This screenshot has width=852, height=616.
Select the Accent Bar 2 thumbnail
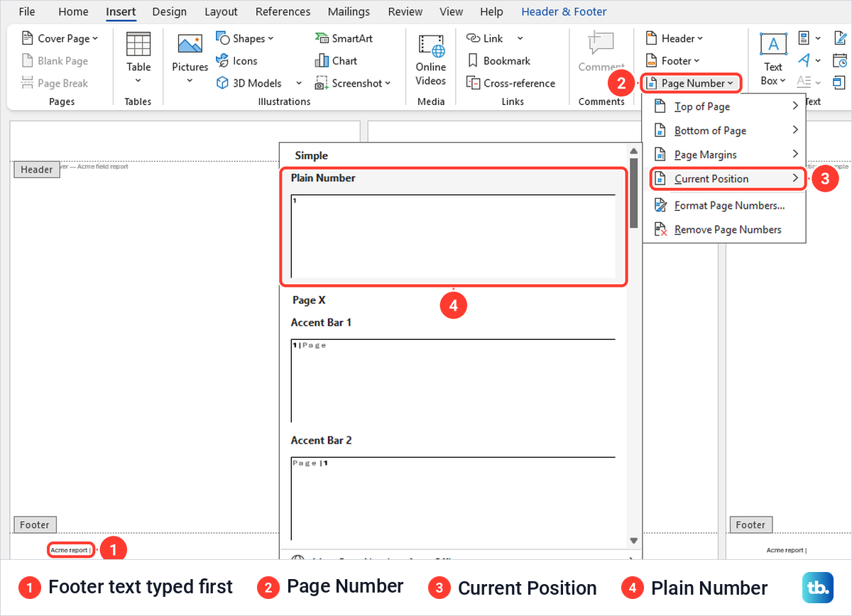pos(454,499)
